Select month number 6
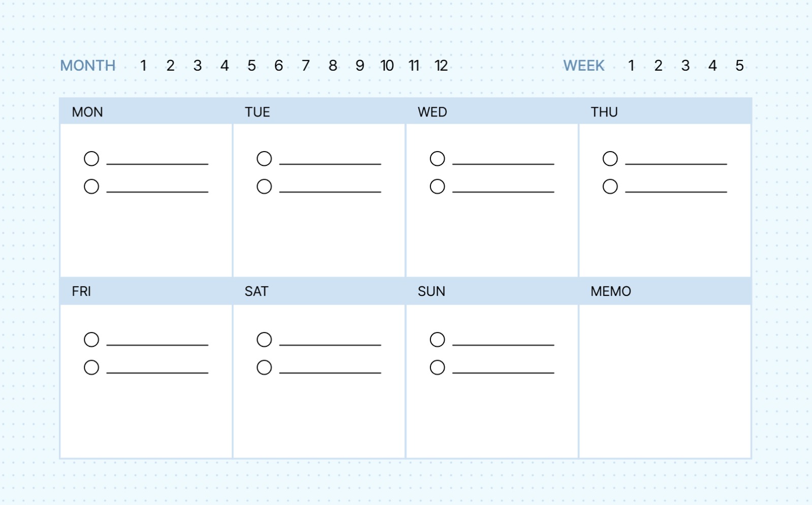The image size is (812, 505). point(278,66)
